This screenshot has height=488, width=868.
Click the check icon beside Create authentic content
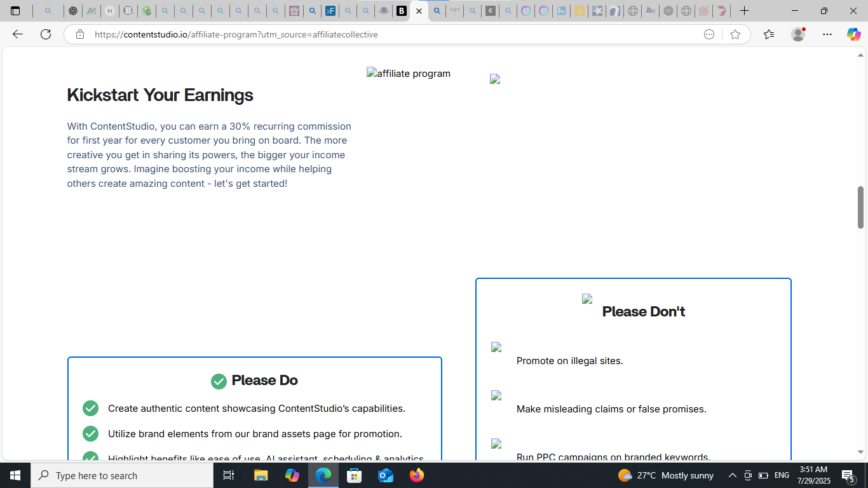[90, 408]
